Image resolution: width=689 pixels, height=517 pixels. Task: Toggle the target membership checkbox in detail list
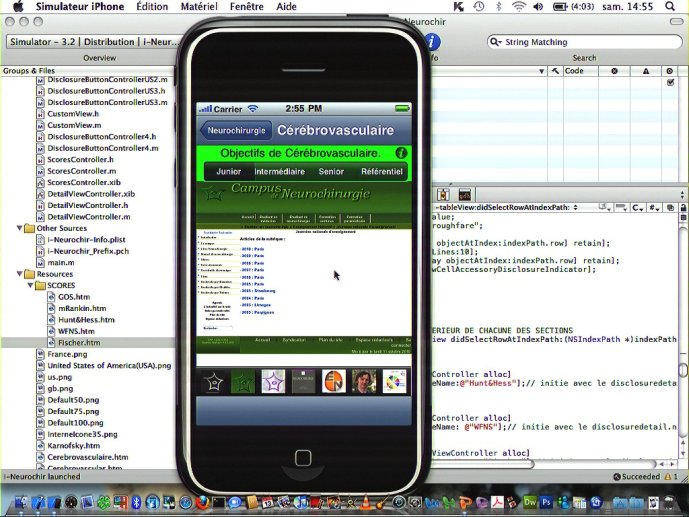pyautogui.click(x=671, y=82)
